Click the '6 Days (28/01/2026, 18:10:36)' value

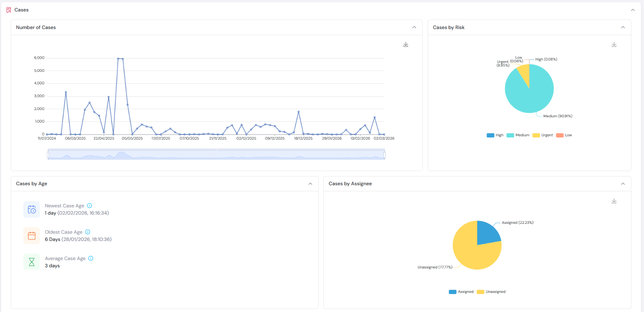78,239
